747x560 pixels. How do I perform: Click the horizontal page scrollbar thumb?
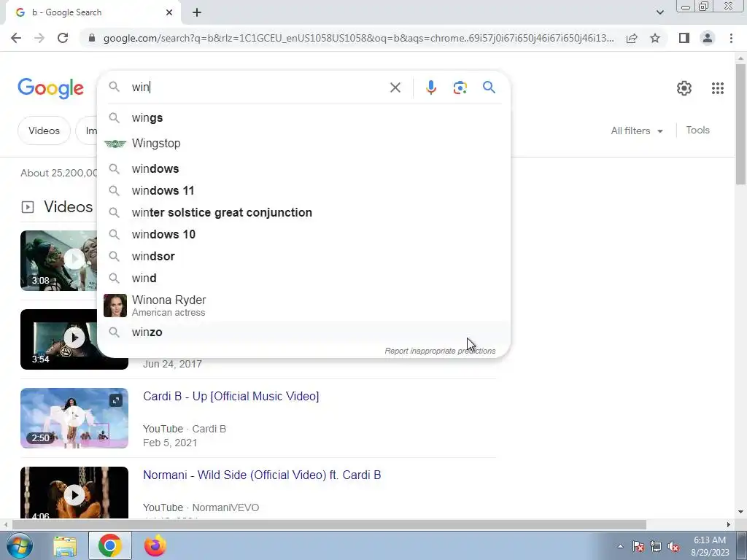coord(329,524)
